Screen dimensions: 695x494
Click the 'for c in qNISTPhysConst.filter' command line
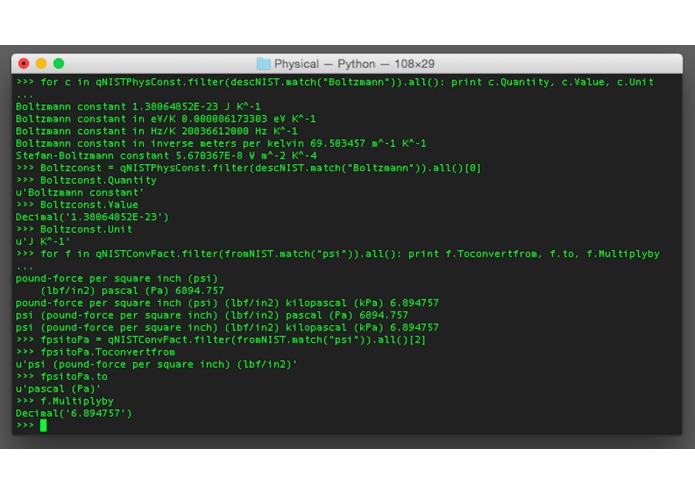coord(335,82)
